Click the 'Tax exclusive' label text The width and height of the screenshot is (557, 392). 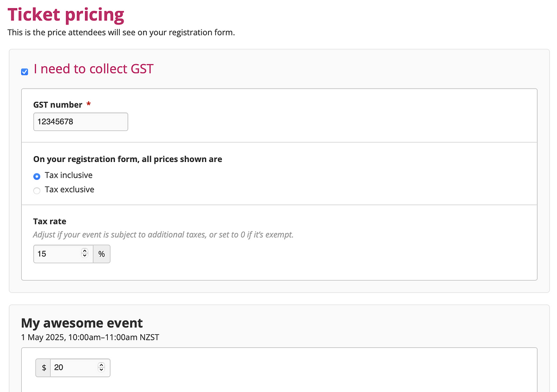coord(69,189)
